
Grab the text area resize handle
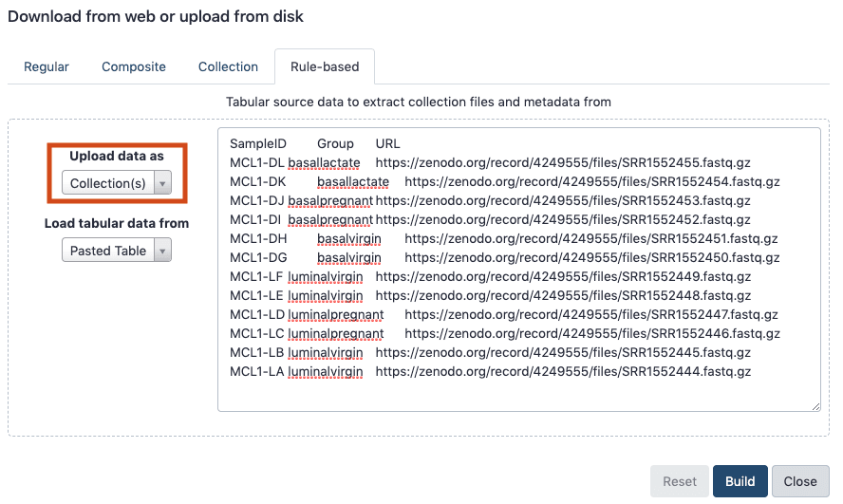(815, 406)
